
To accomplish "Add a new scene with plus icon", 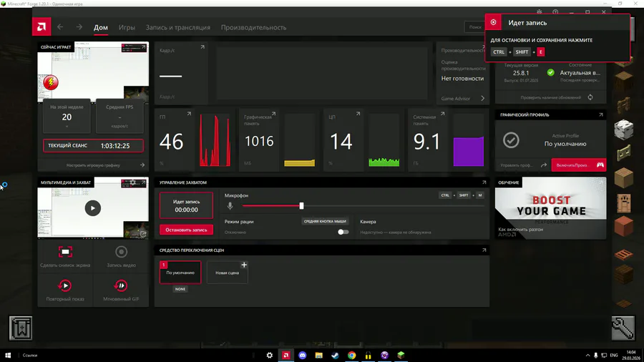I will pos(244,265).
